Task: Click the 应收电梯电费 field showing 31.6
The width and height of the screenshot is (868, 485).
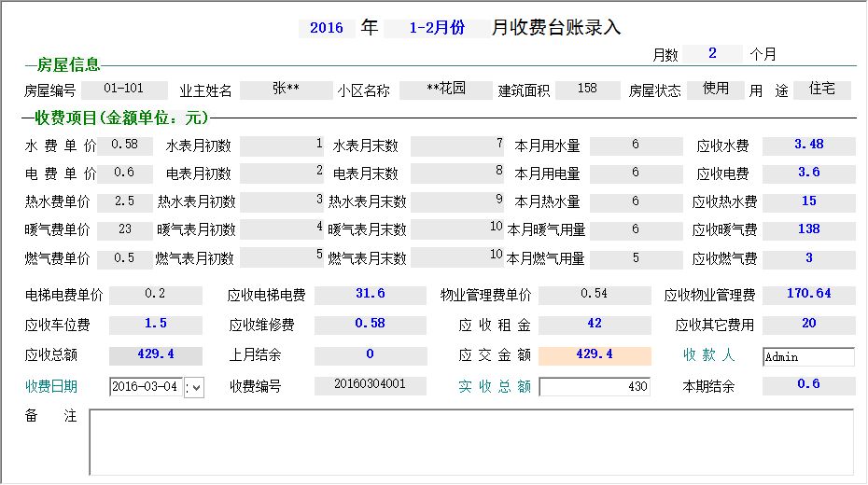Action: (370, 294)
